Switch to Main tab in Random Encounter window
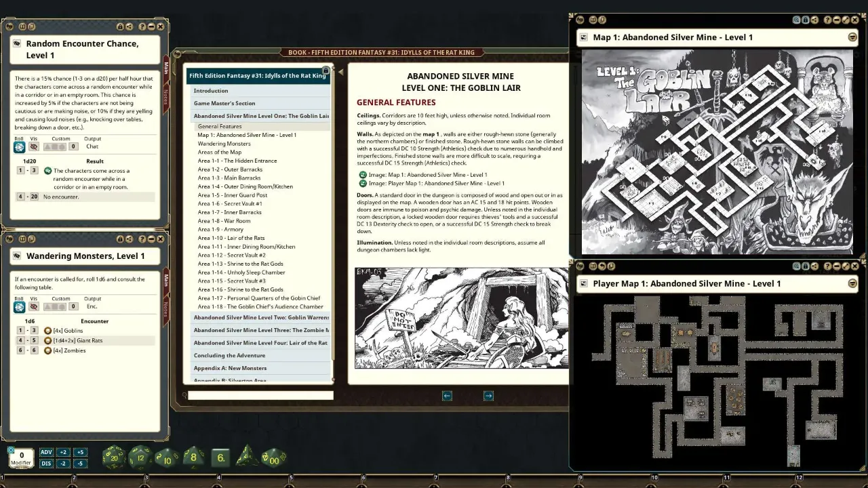The width and height of the screenshot is (868, 488). (x=165, y=68)
